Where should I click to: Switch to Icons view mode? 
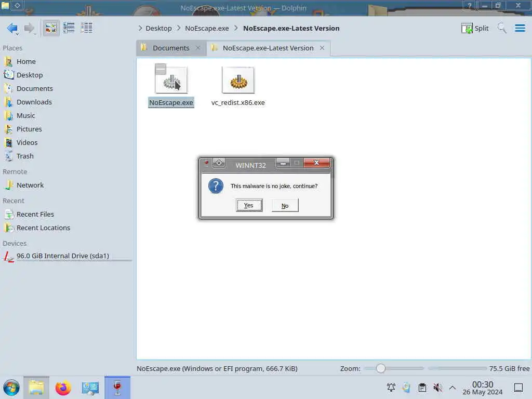(51, 28)
